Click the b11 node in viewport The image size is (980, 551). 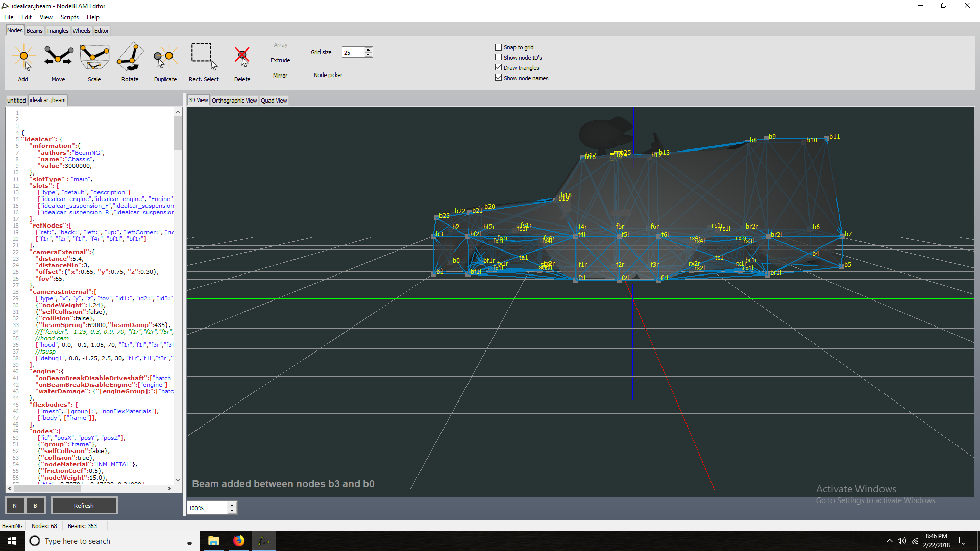coord(827,138)
